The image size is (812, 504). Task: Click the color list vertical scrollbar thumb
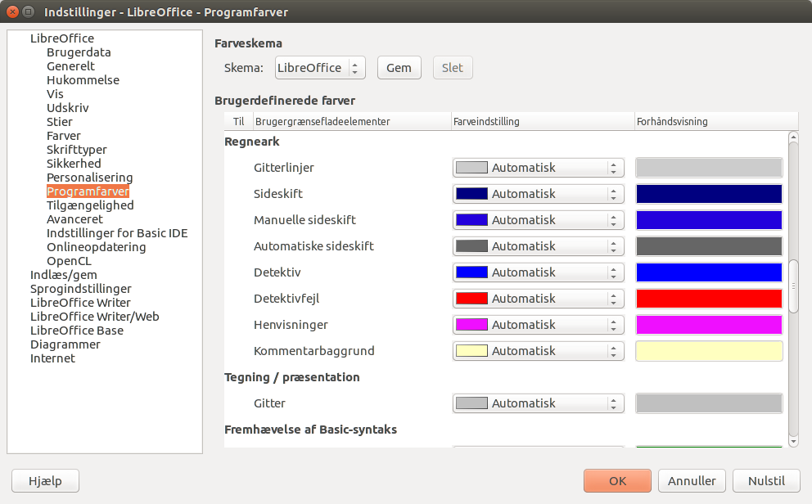(x=793, y=286)
